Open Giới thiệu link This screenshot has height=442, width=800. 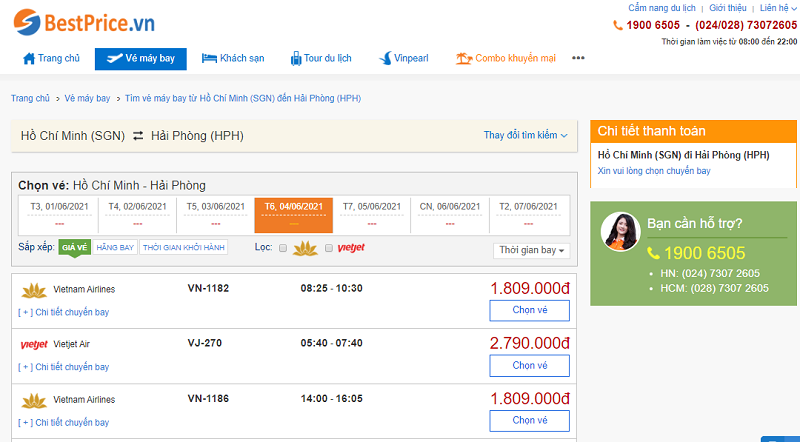pyautogui.click(x=728, y=8)
